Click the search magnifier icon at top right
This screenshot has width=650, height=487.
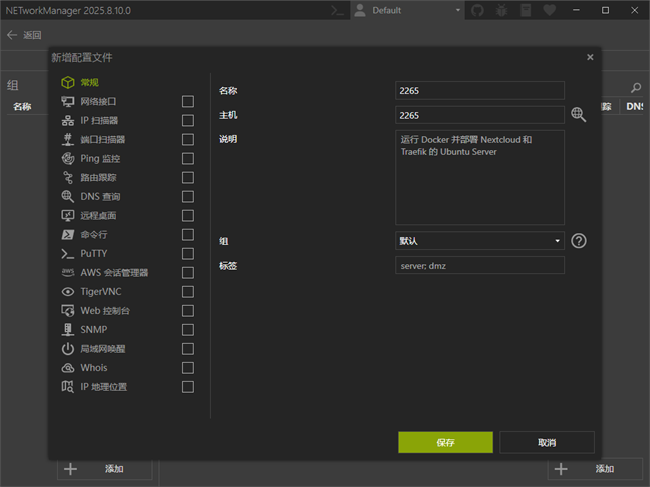point(636,88)
